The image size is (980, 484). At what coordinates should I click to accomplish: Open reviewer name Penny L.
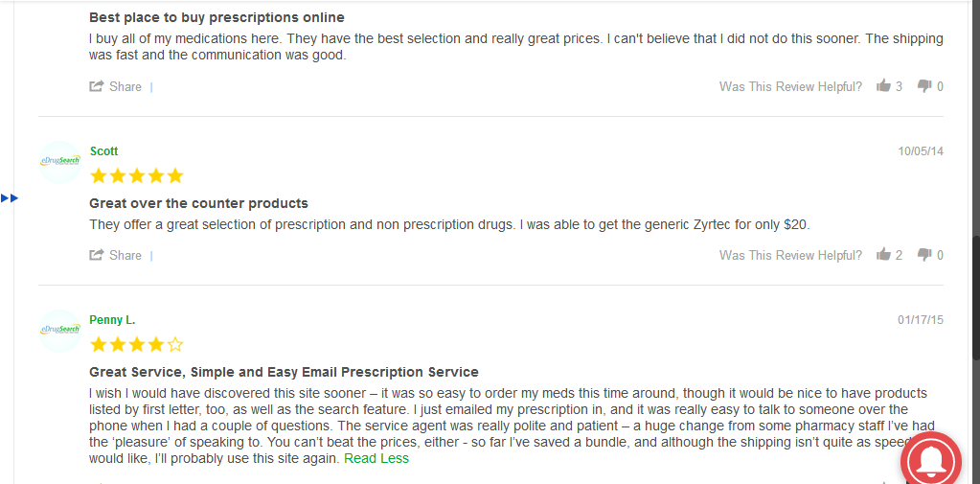click(x=112, y=320)
